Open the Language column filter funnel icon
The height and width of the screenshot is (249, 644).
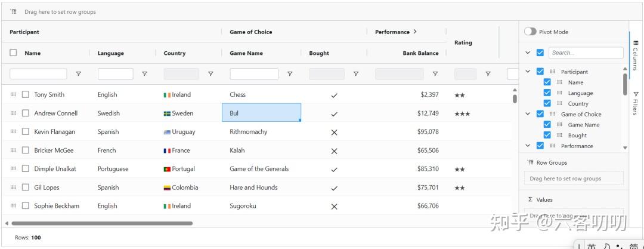coord(144,74)
